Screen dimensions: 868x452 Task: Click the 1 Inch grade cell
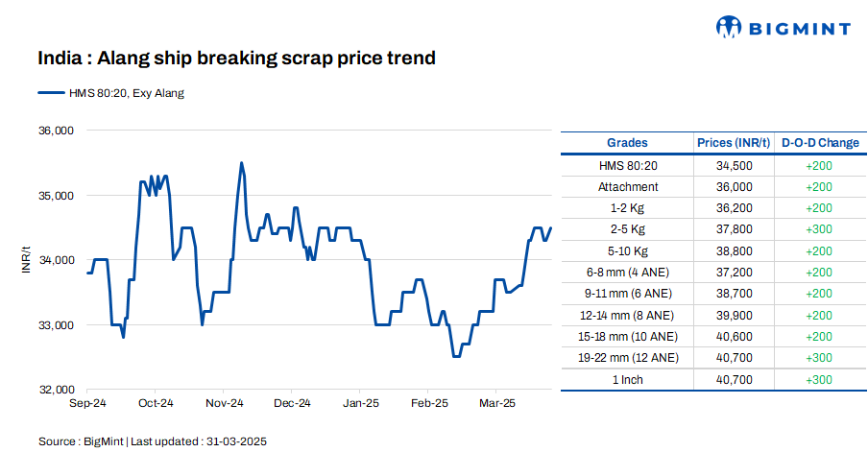pos(628,380)
